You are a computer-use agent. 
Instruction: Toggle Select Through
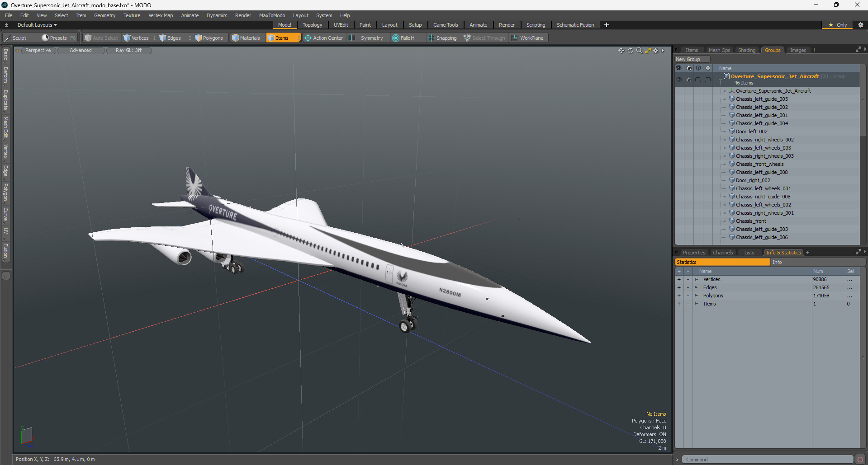(484, 38)
